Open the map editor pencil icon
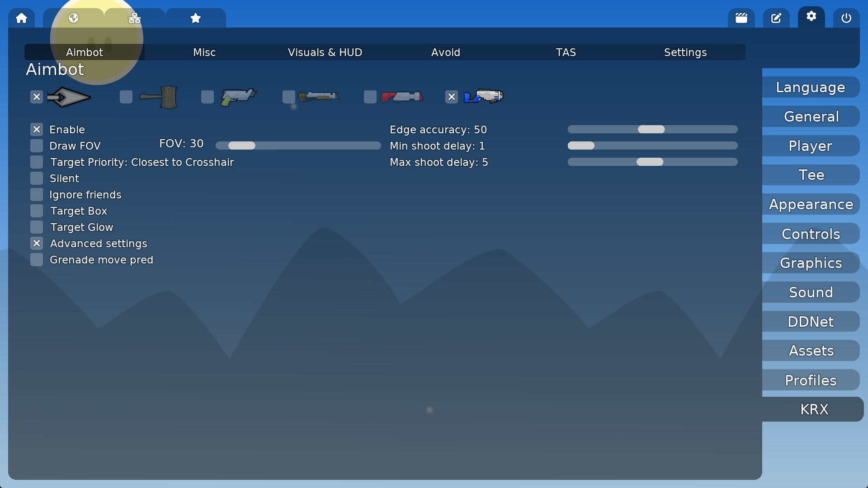868x488 pixels. tap(776, 18)
